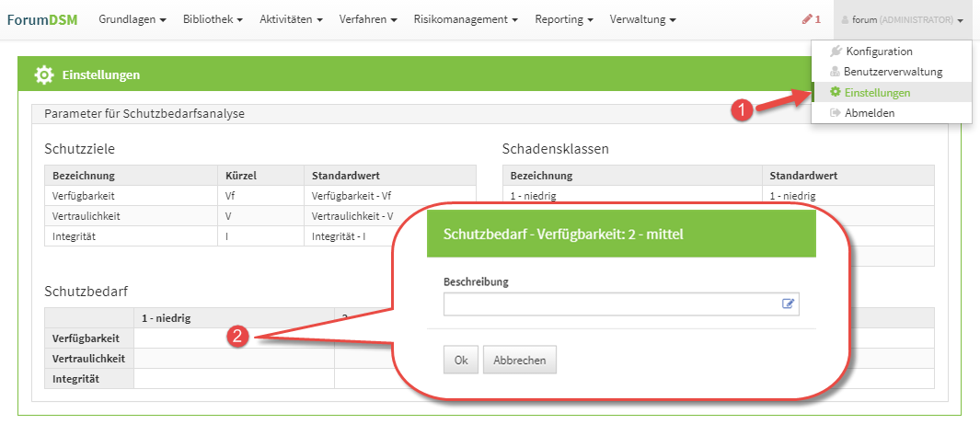Click Schutzbedarf cell Vertraulichkeit / 1 - niedrig
Viewport: 980px width, 424px height.
tap(235, 359)
